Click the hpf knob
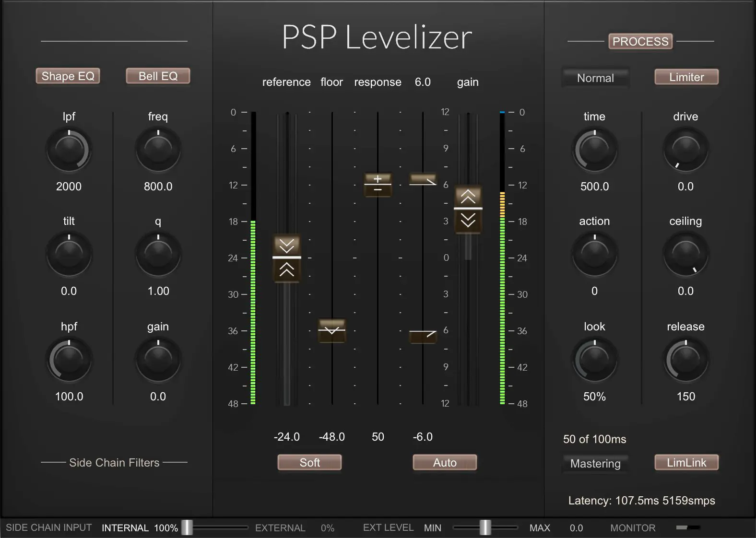Viewport: 756px width, 538px height. 69,361
